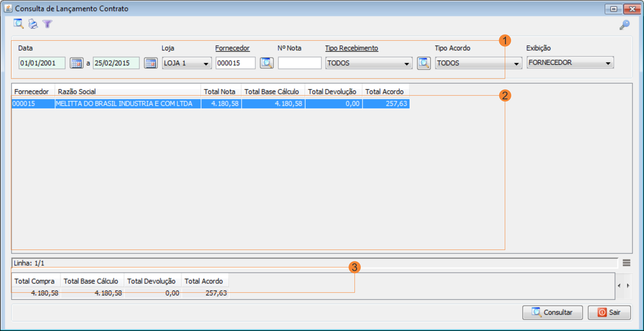Click the grid options menu icon
Screen dimensions: 644x331
(626, 263)
